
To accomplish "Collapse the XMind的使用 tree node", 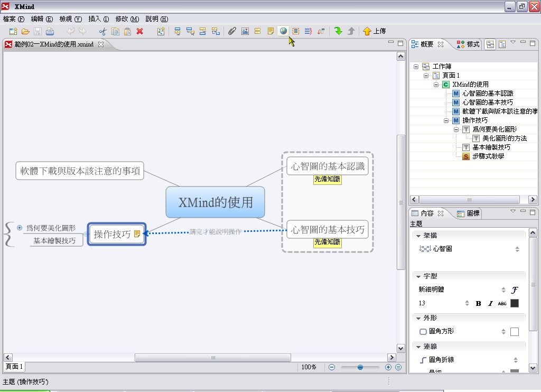I will coord(436,85).
